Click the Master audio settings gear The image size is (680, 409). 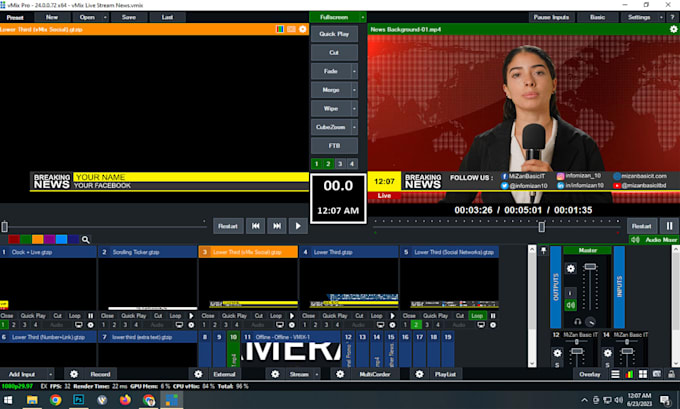(571, 268)
